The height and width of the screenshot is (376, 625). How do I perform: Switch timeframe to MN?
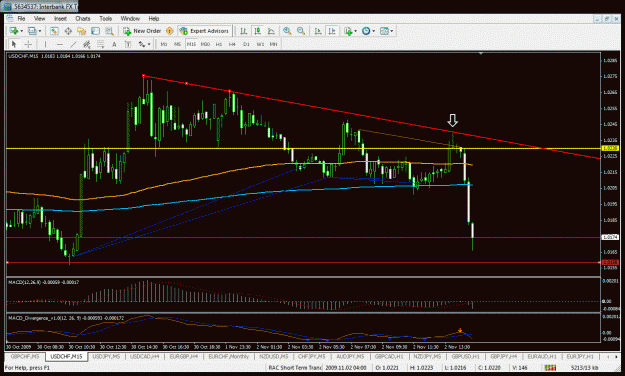(273, 44)
